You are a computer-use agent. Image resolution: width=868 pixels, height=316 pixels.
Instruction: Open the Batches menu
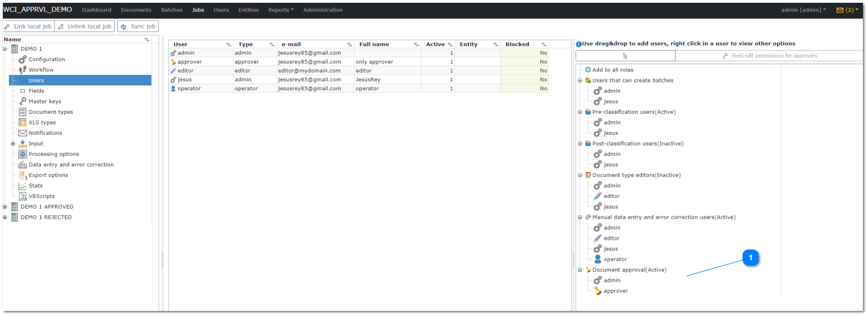tap(172, 10)
